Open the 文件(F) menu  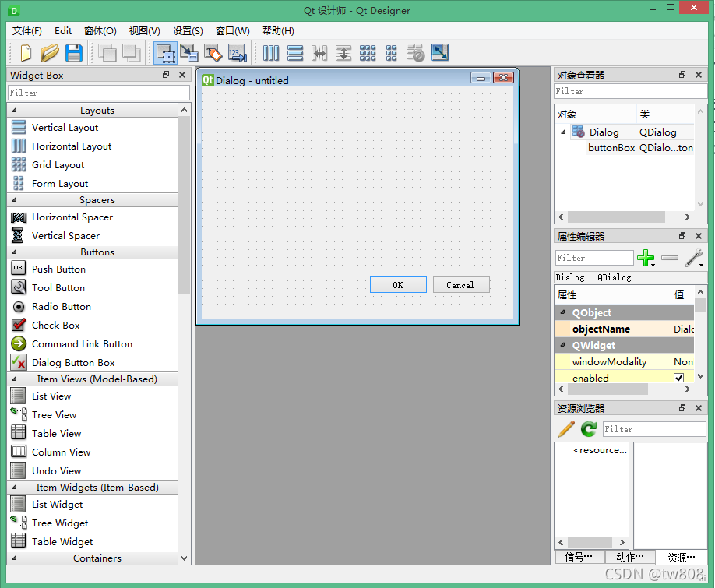(27, 30)
